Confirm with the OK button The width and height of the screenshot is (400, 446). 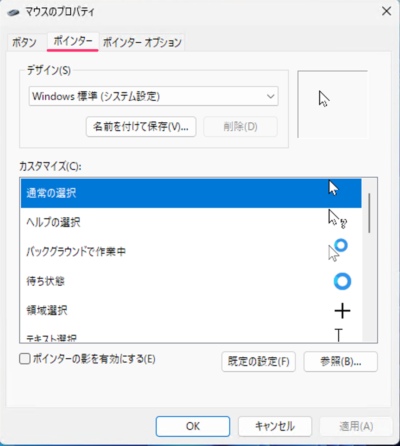tap(193, 426)
